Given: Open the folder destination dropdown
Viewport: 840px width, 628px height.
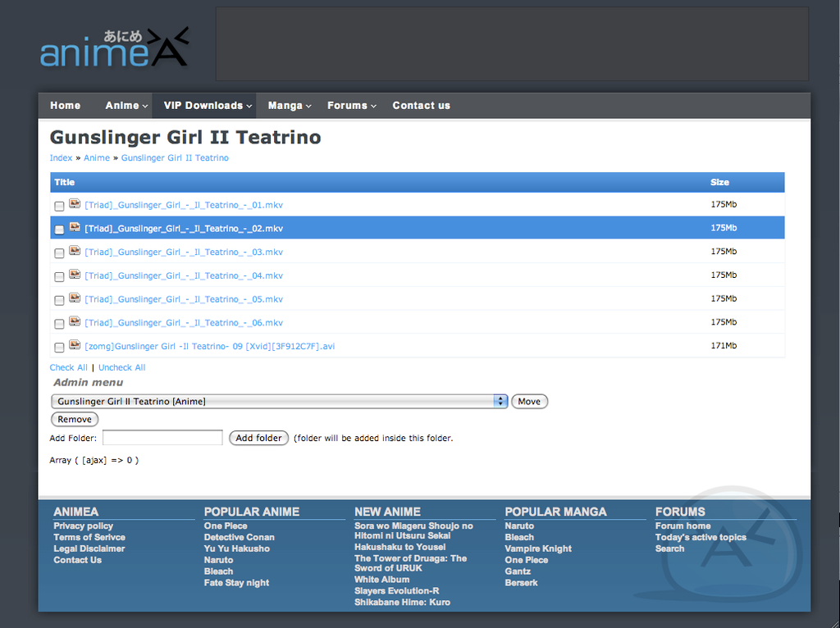Looking at the screenshot, I should point(279,401).
